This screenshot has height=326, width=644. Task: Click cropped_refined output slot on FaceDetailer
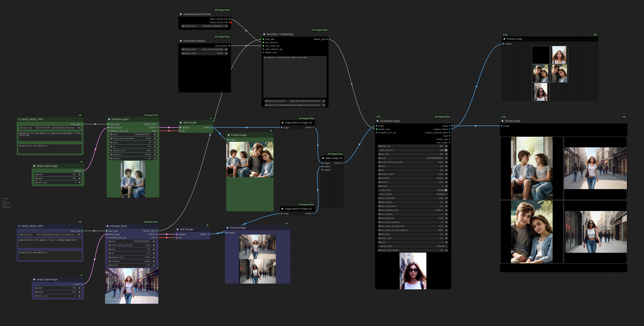[449, 129]
